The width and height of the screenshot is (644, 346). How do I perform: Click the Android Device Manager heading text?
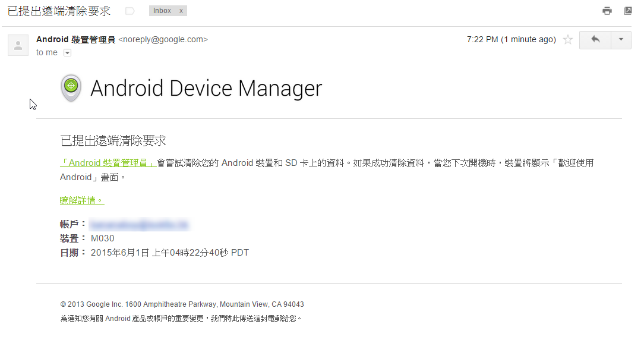[206, 89]
